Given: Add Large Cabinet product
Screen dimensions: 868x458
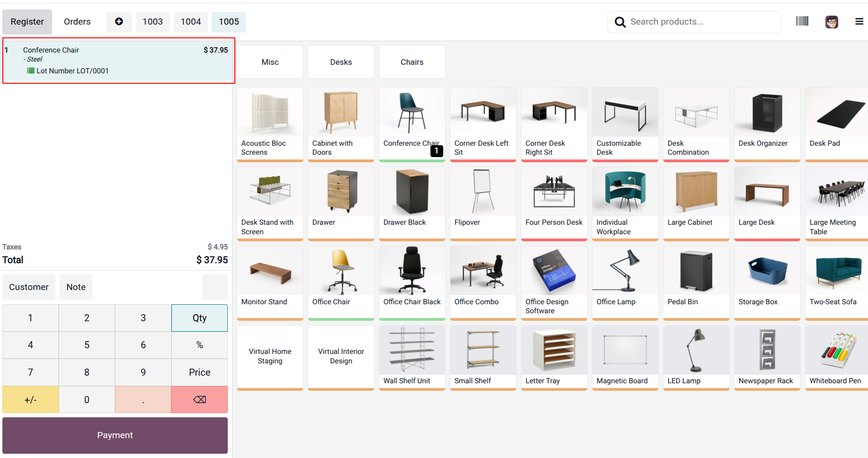Looking at the screenshot, I should tap(696, 204).
